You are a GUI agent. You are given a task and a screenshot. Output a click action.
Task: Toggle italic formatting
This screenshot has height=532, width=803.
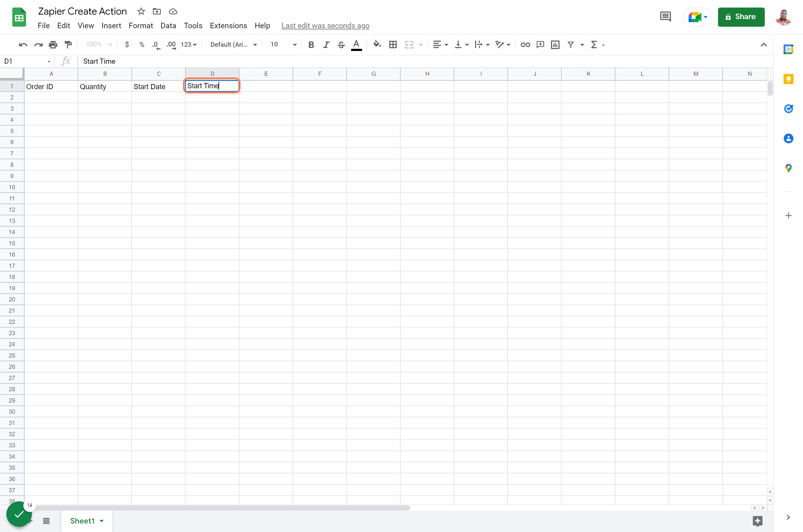[326, 45]
